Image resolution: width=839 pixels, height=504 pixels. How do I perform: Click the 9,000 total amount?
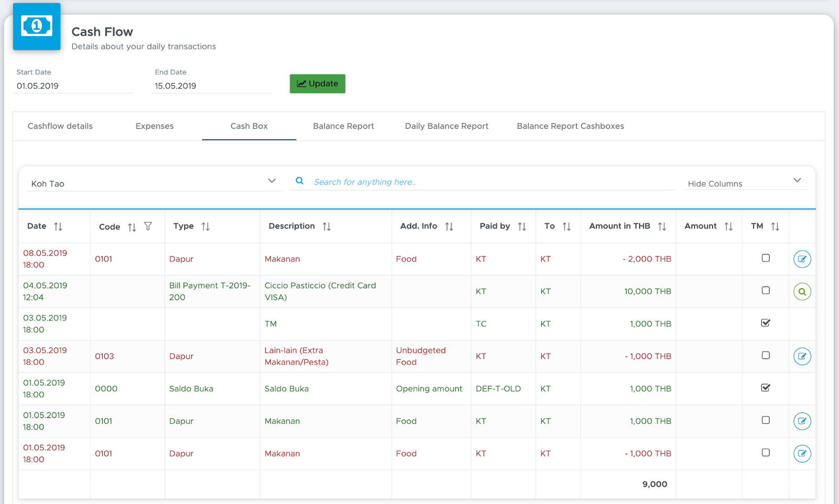655,485
